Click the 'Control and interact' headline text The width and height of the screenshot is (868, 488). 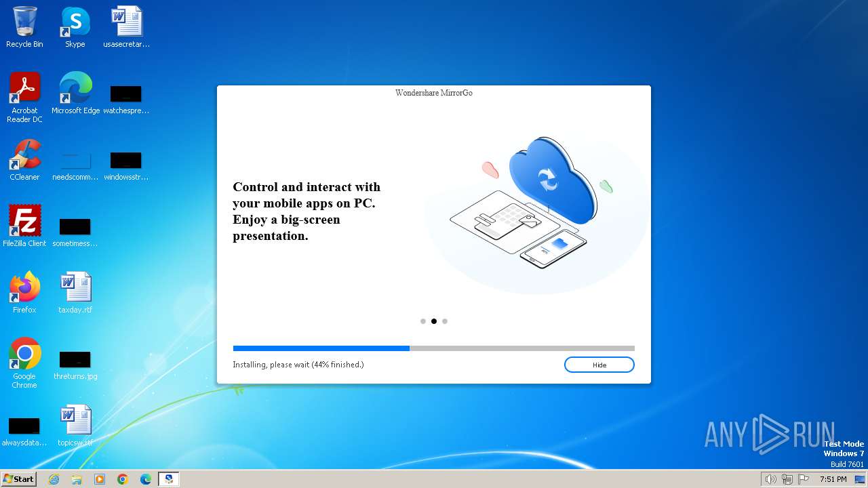point(307,211)
